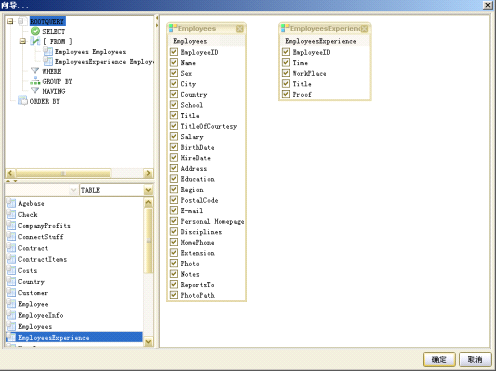Click the EmployeesExperience box title icon
The height and width of the screenshot is (371, 497).
(x=285, y=28)
